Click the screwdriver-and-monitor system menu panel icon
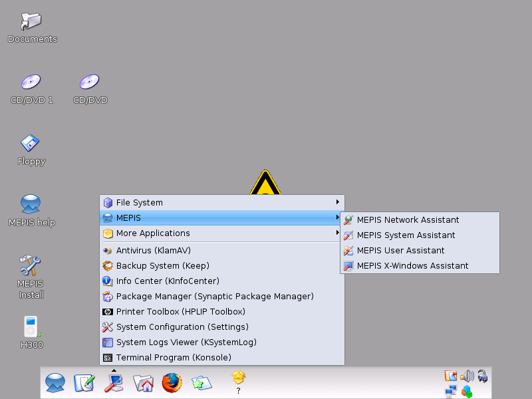532x399 pixels. pyautogui.click(x=114, y=383)
